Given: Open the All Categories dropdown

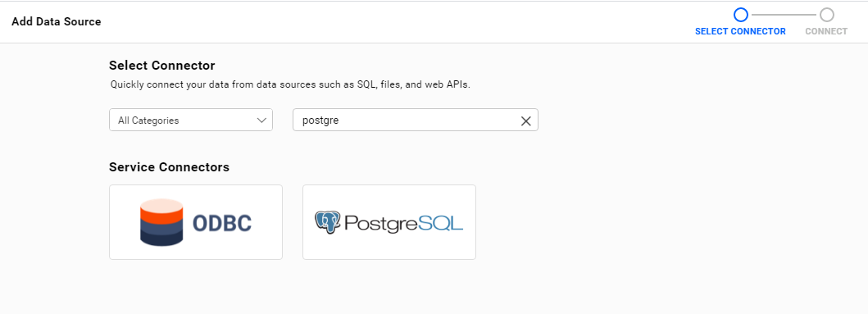Looking at the screenshot, I should point(191,121).
